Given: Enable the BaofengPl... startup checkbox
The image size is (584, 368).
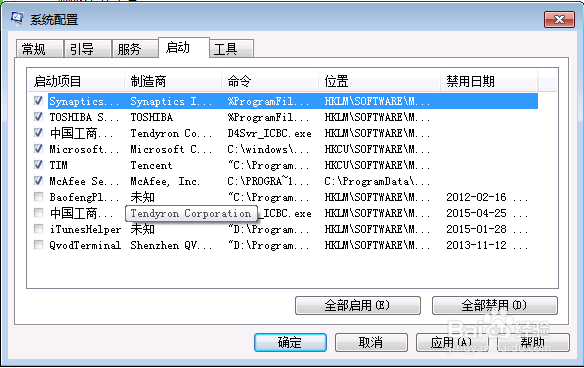Looking at the screenshot, I should coord(38,197).
